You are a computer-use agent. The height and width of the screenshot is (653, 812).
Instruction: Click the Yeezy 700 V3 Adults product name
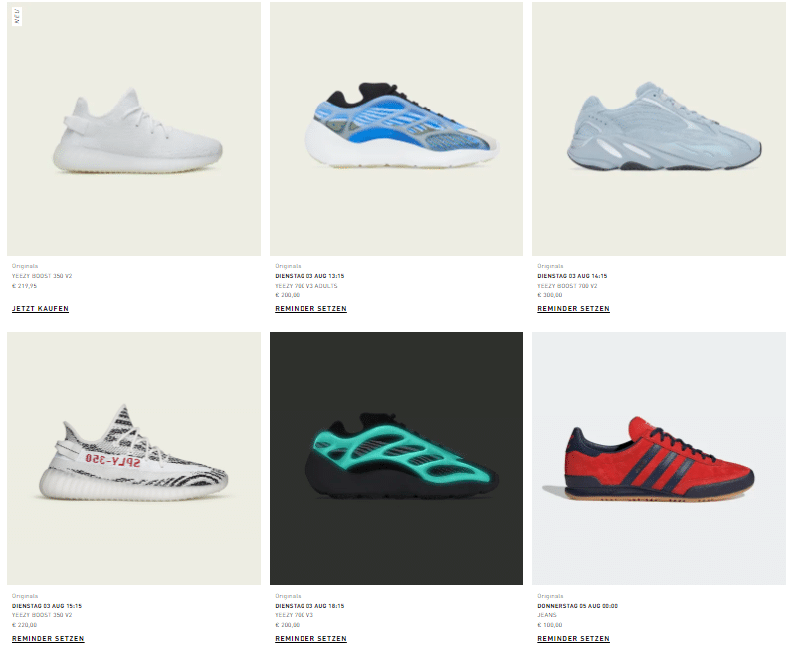tap(306, 286)
